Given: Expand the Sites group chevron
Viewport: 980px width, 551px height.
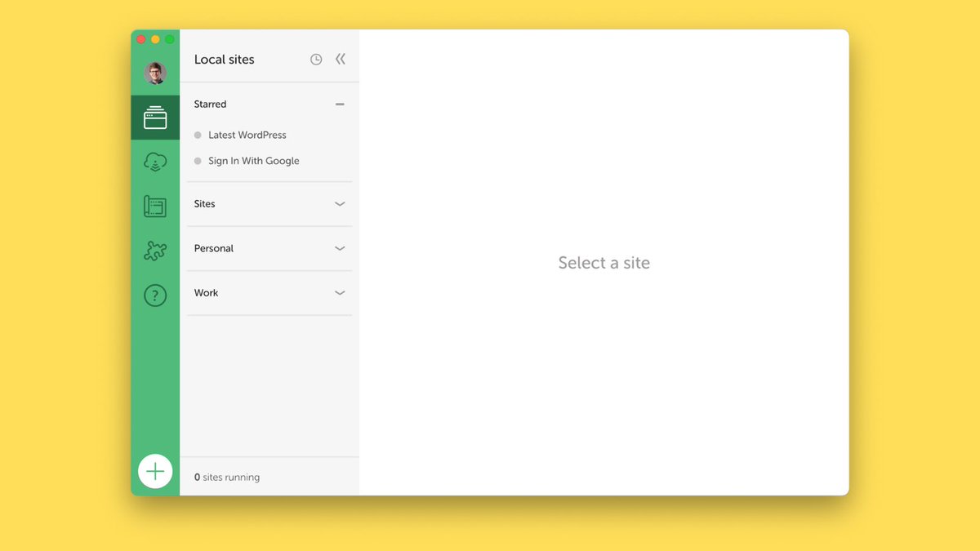Looking at the screenshot, I should [x=340, y=204].
